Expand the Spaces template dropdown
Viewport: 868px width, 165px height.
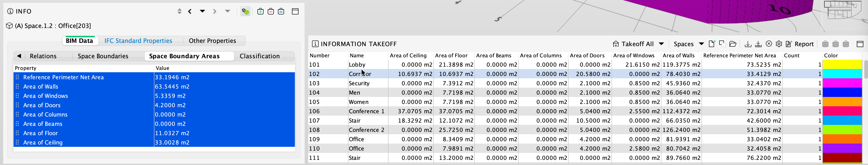coord(701,44)
